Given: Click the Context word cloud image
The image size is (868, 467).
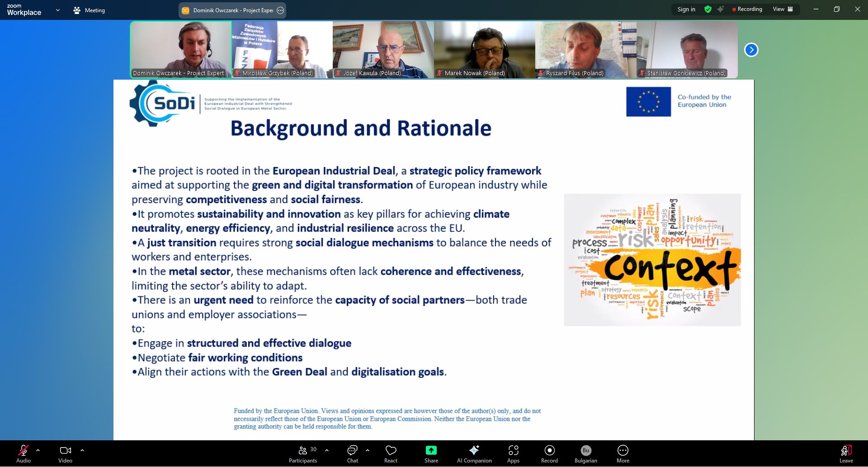Looking at the screenshot, I should pyautogui.click(x=652, y=260).
